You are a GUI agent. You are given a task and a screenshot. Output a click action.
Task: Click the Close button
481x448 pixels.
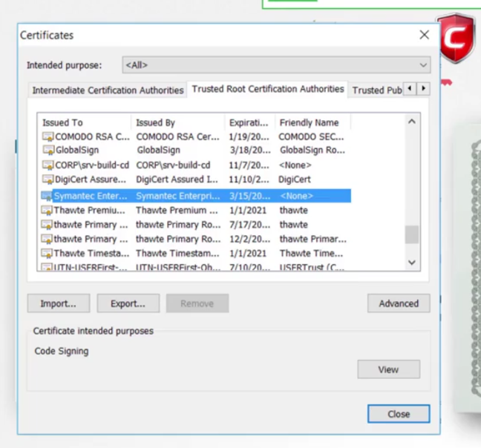[399, 414]
